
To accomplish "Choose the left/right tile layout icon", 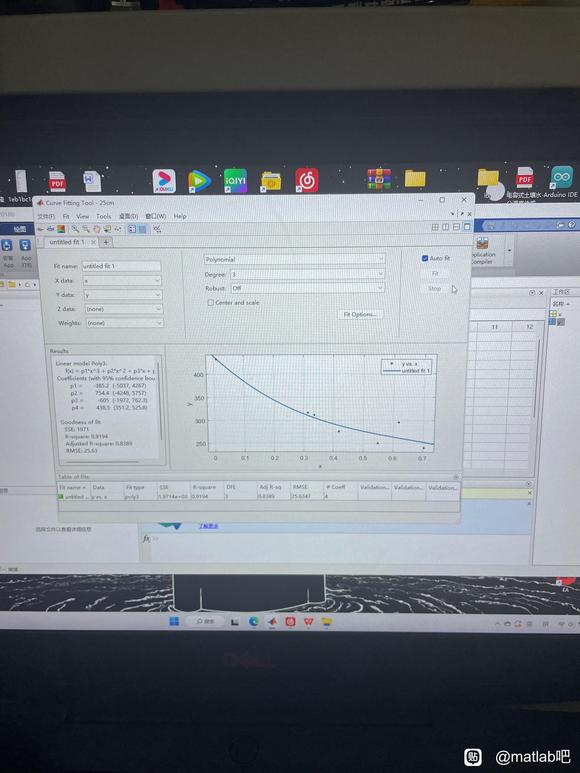I will coord(445,227).
